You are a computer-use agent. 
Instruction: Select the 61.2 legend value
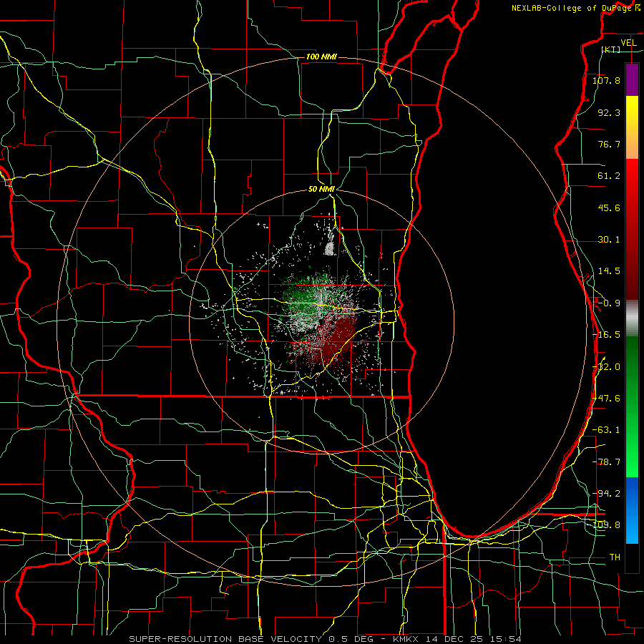coord(609,176)
